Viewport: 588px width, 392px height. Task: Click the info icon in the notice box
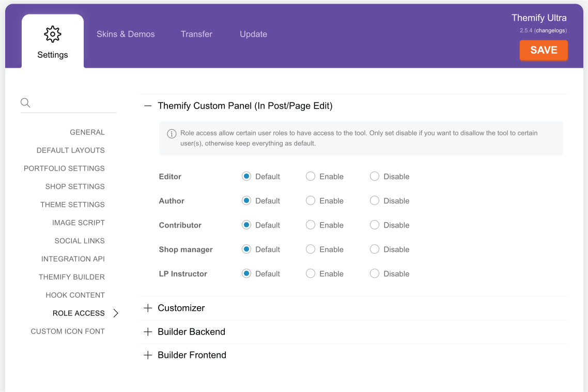point(172,133)
